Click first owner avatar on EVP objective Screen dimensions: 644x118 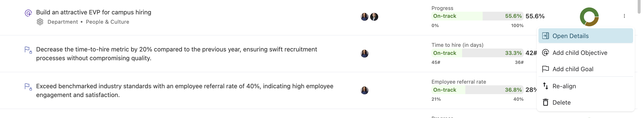(x=364, y=17)
